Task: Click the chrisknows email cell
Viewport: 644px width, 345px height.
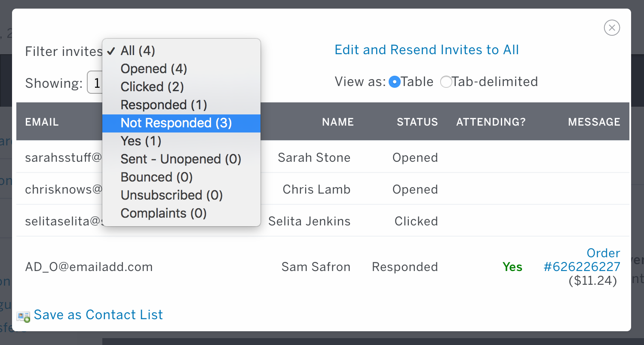Action: [x=64, y=190]
